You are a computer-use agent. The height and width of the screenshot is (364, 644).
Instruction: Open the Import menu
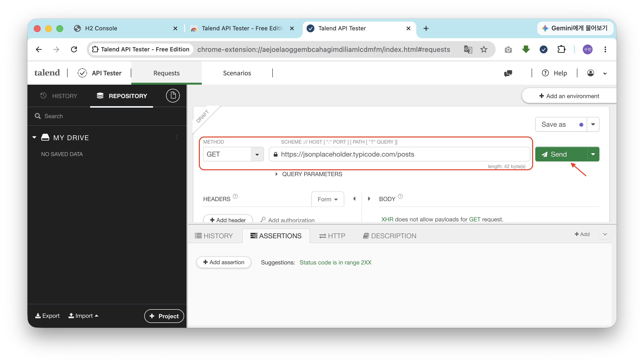83,316
